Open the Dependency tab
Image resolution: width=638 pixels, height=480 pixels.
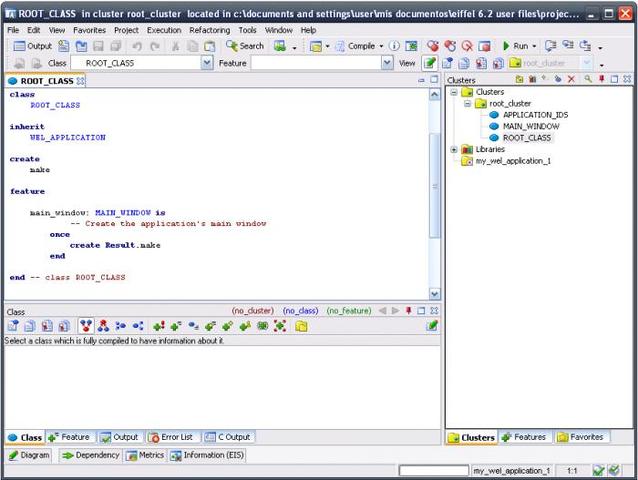tap(91, 455)
